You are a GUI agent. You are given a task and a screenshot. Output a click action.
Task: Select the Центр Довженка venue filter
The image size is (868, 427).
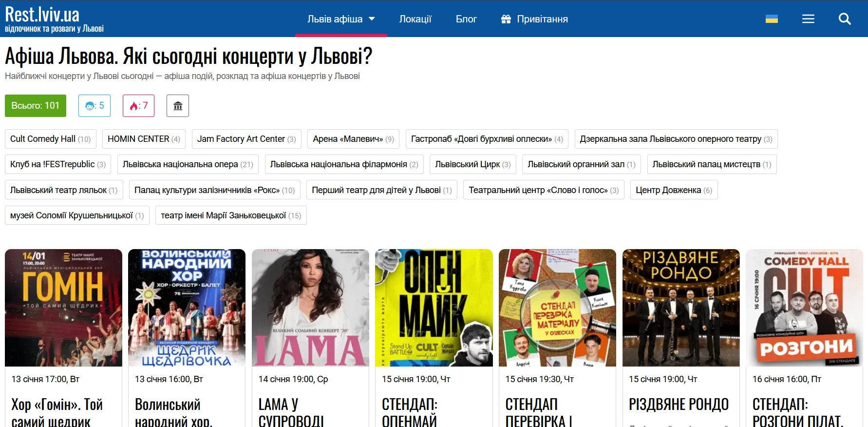pos(674,190)
